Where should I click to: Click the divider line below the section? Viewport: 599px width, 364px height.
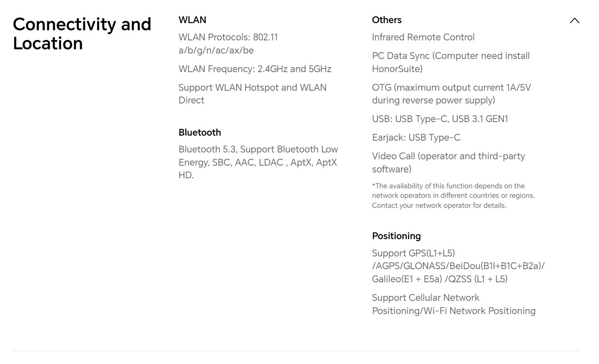coord(296,351)
